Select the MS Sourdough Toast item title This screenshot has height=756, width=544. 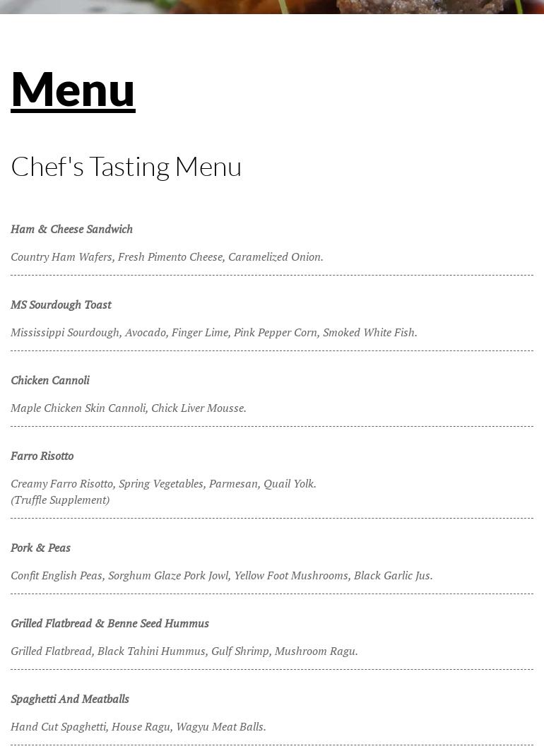pyautogui.click(x=61, y=305)
